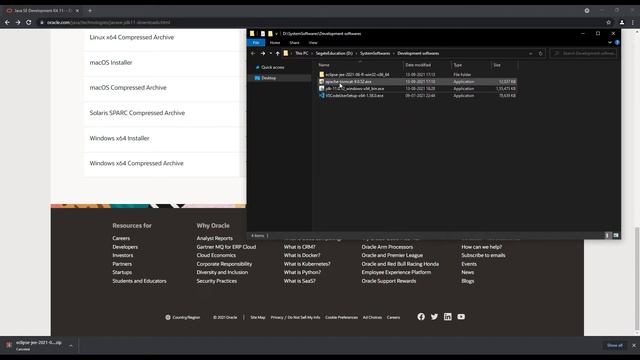Reload the Oracle page in Chrome
This screenshot has width=640, height=360.
(x=29, y=22)
